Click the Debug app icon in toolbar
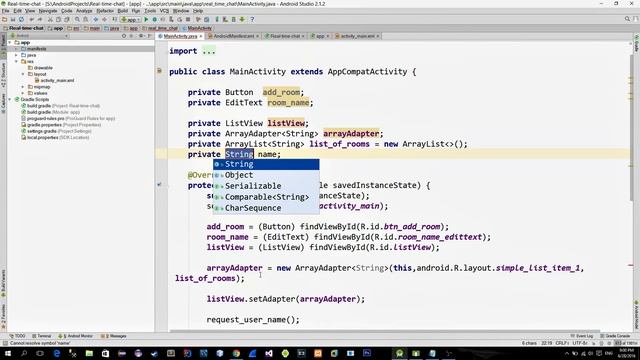 (x=154, y=19)
